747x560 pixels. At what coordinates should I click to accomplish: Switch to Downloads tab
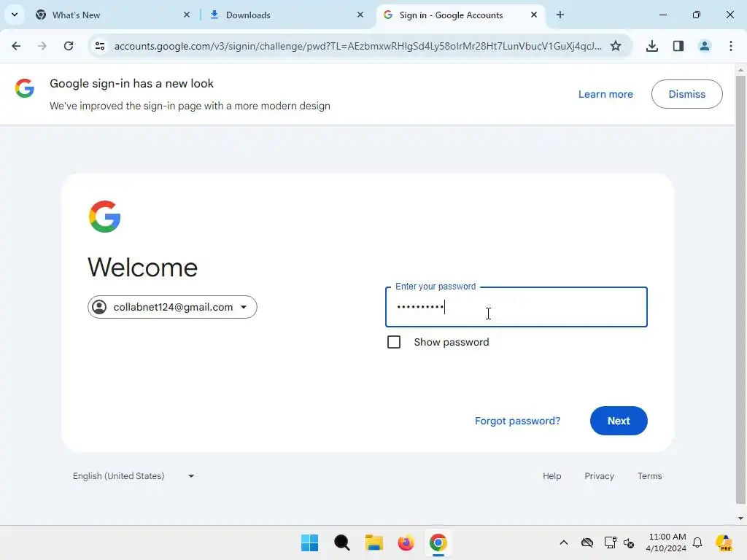point(286,15)
